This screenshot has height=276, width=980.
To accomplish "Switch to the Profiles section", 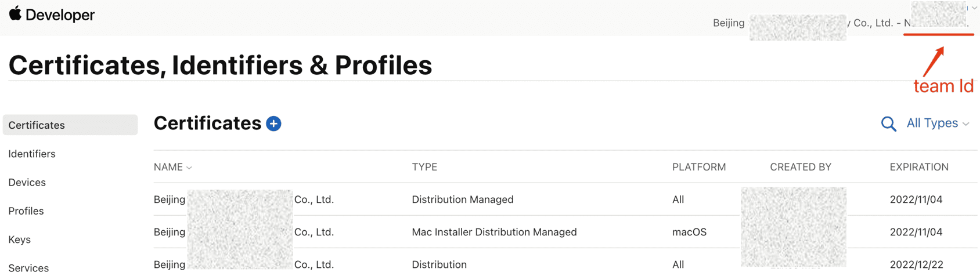I will (x=26, y=211).
